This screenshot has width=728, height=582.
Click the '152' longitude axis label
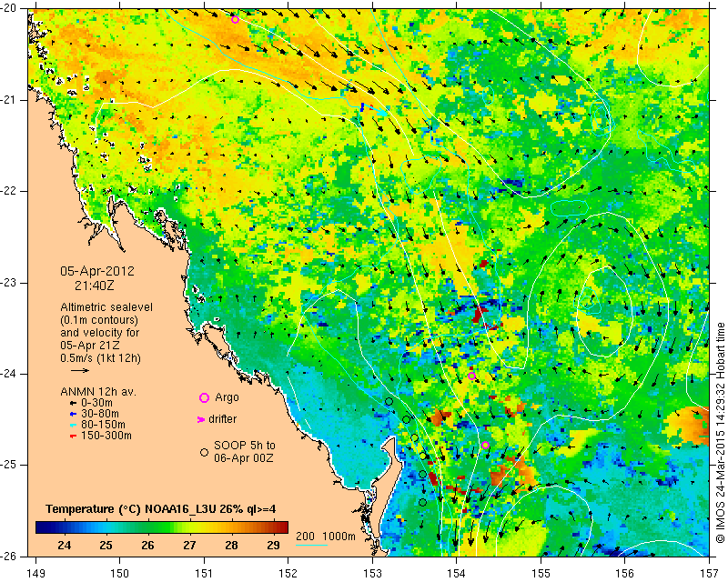288,574
